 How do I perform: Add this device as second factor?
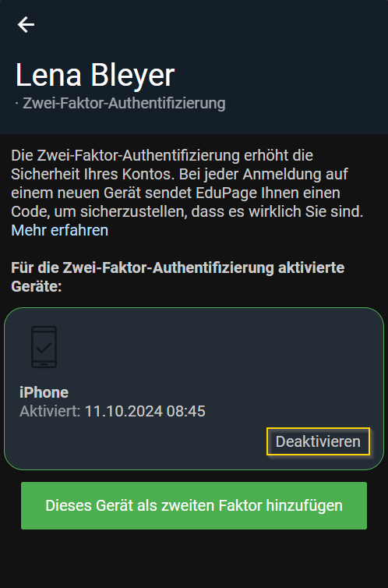[x=194, y=505]
